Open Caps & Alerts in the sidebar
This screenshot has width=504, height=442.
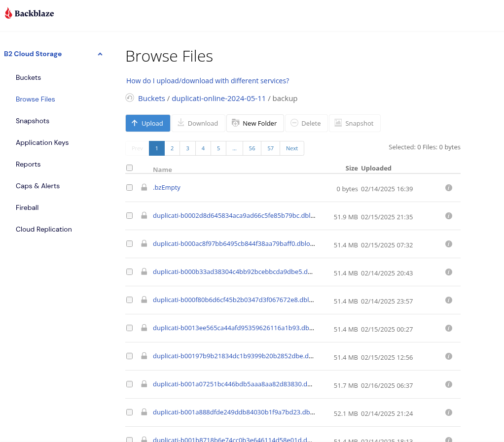tap(37, 186)
